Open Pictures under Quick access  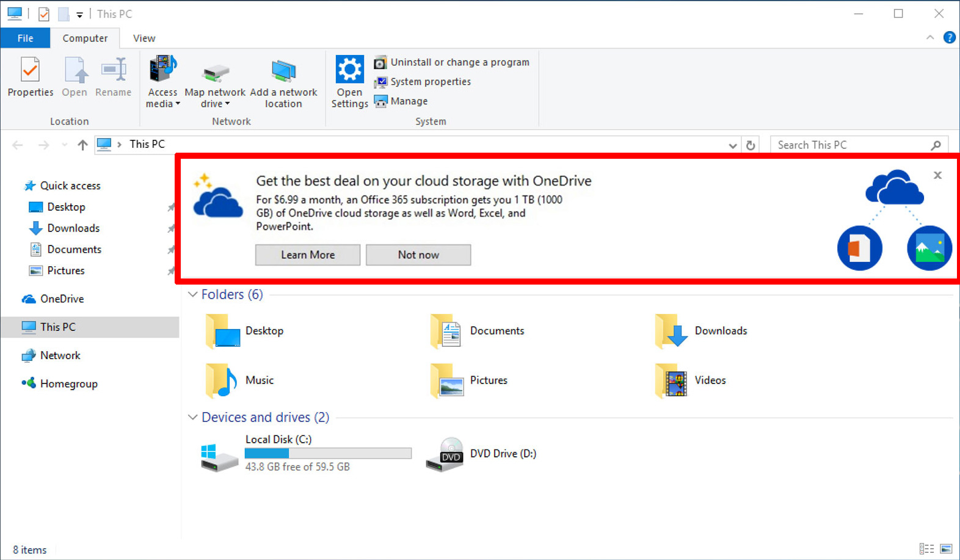57,271
